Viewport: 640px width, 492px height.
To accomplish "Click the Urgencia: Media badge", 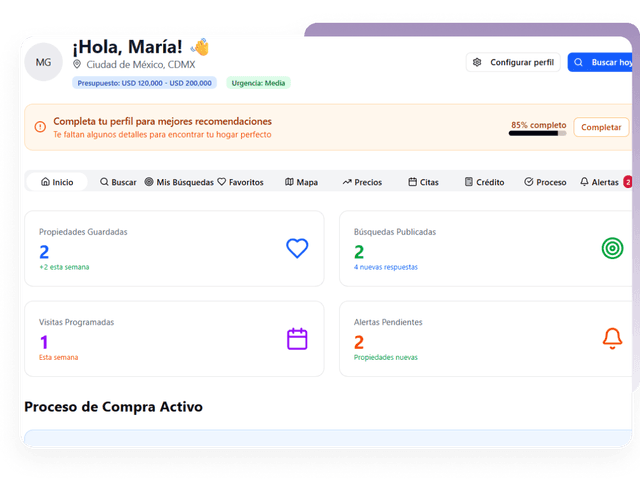I will pyautogui.click(x=258, y=83).
